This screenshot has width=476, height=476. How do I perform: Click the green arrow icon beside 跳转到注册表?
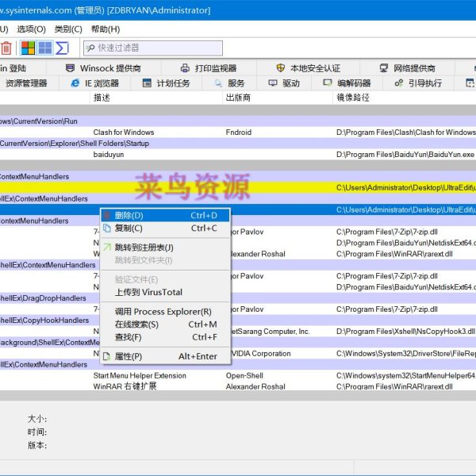[107, 247]
